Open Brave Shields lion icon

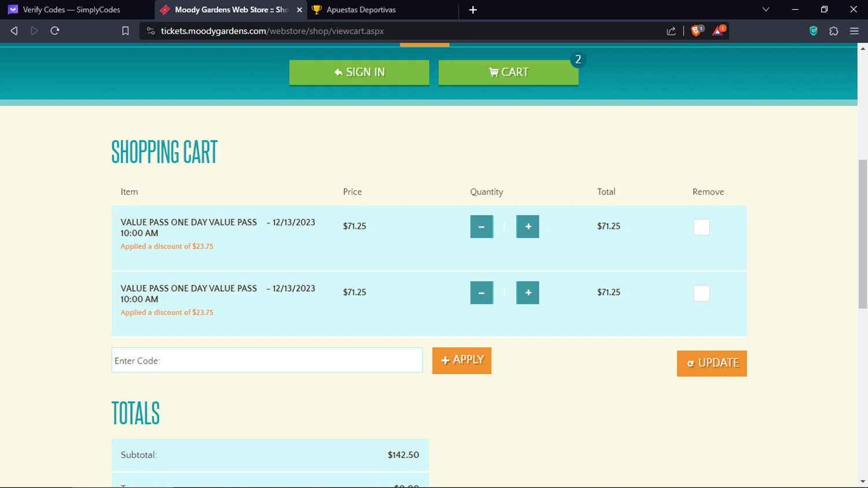coord(697,30)
